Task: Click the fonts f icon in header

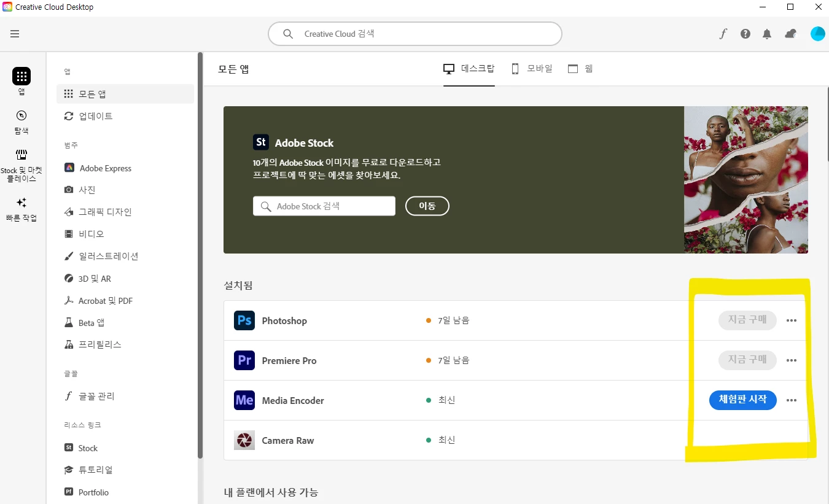Action: point(723,34)
